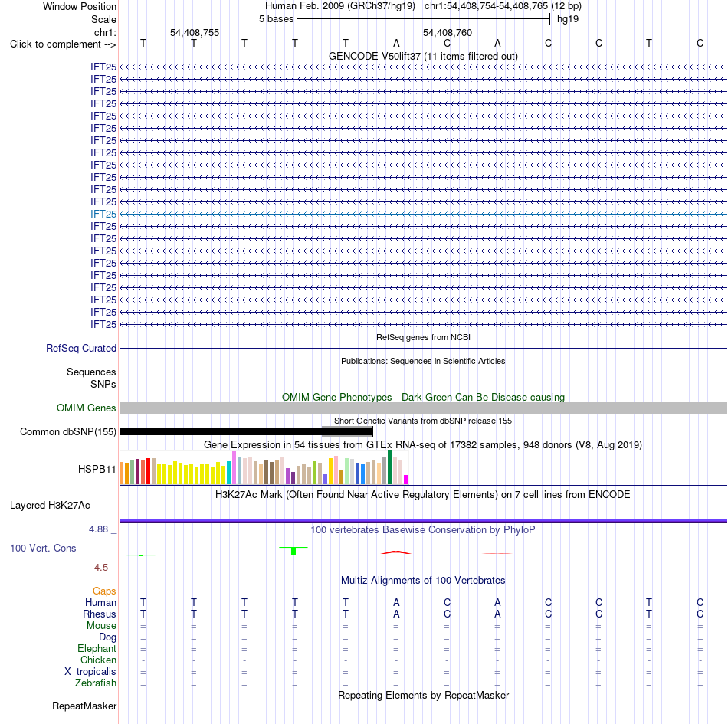Click the small gray dbSNP item over the black bar
The height and width of the screenshot is (724, 728).
[x=347, y=431]
